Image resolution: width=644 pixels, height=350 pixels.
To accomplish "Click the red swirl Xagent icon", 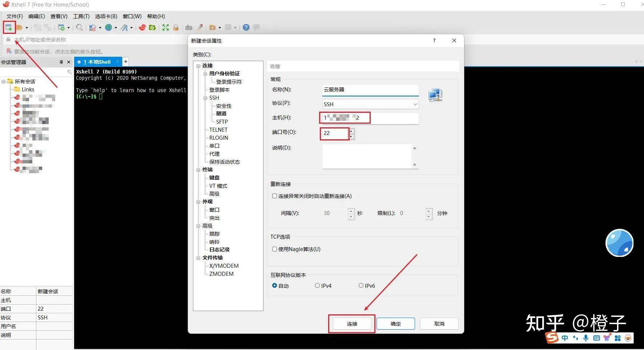I will click(142, 27).
